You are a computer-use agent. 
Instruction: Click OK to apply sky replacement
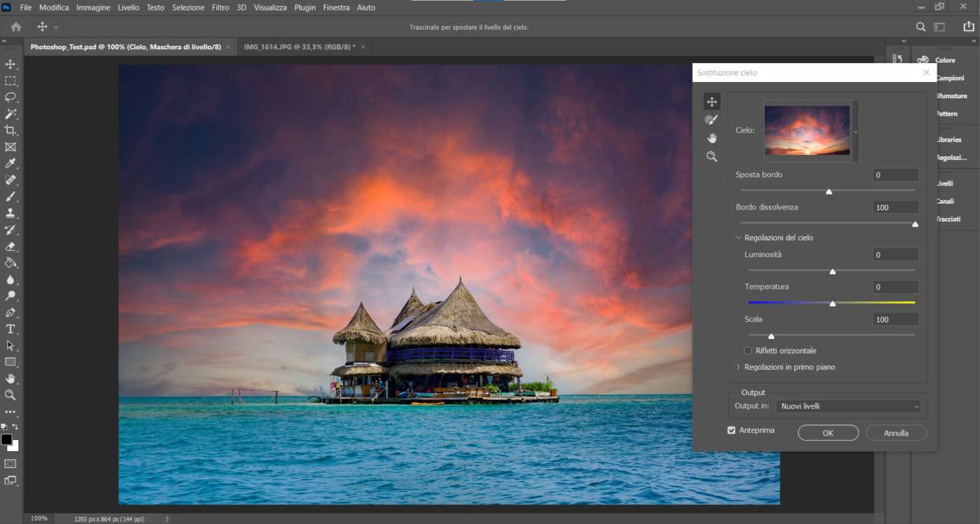pyautogui.click(x=827, y=433)
